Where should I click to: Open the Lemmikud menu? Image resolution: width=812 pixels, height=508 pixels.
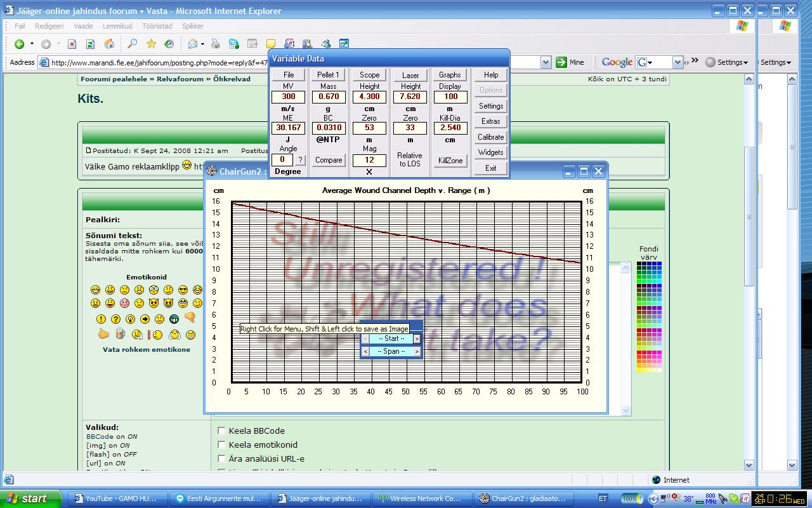[x=117, y=26]
